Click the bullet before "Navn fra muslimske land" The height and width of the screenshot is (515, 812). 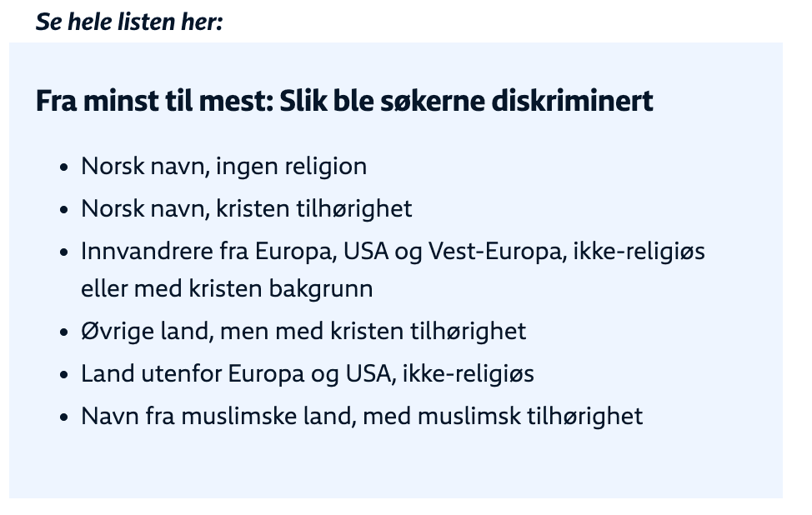pos(64,417)
